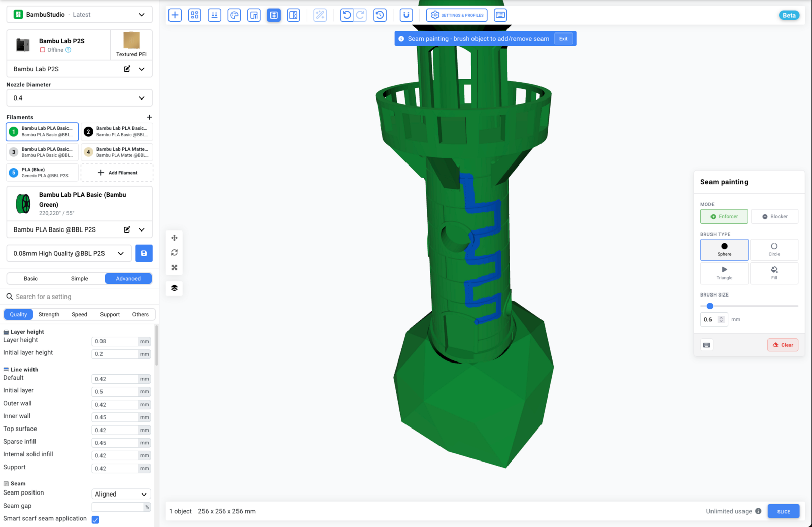Click the usage info icon near Slice
The width and height of the screenshot is (812, 527).
point(758,511)
